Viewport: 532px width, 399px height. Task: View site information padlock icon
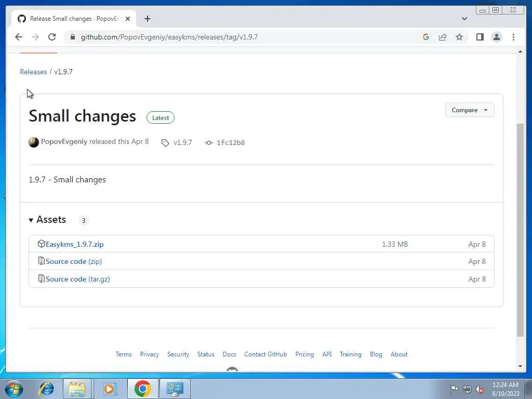coord(72,37)
